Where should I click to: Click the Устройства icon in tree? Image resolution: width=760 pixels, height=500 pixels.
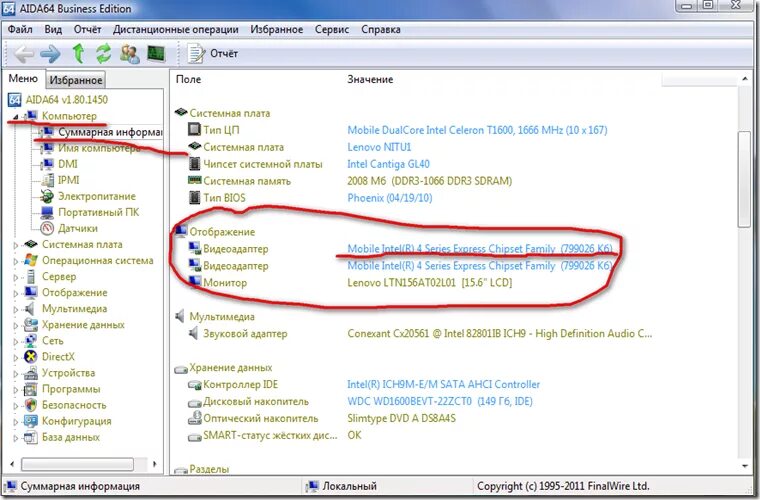coord(31,373)
